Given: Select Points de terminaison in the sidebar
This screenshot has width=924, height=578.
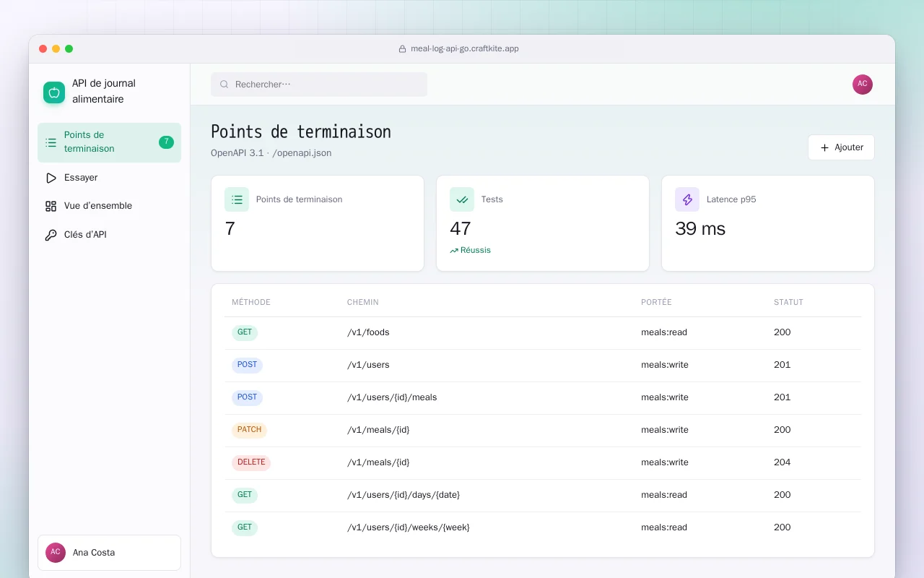Looking at the screenshot, I should pos(109,142).
